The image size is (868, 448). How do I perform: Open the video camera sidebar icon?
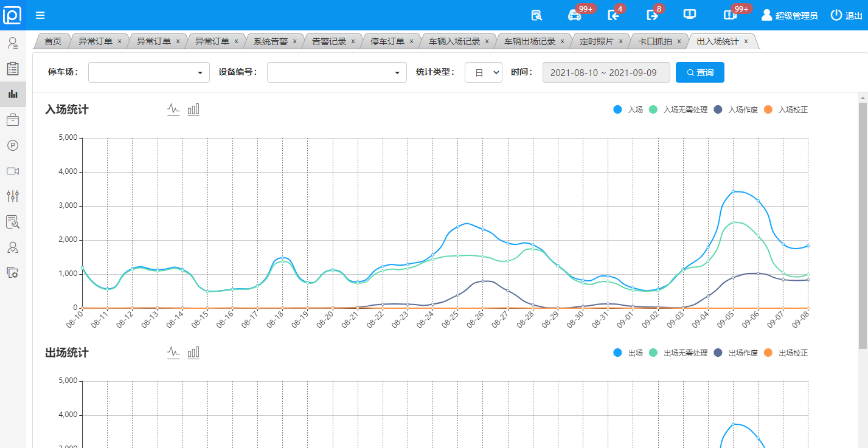point(13,171)
